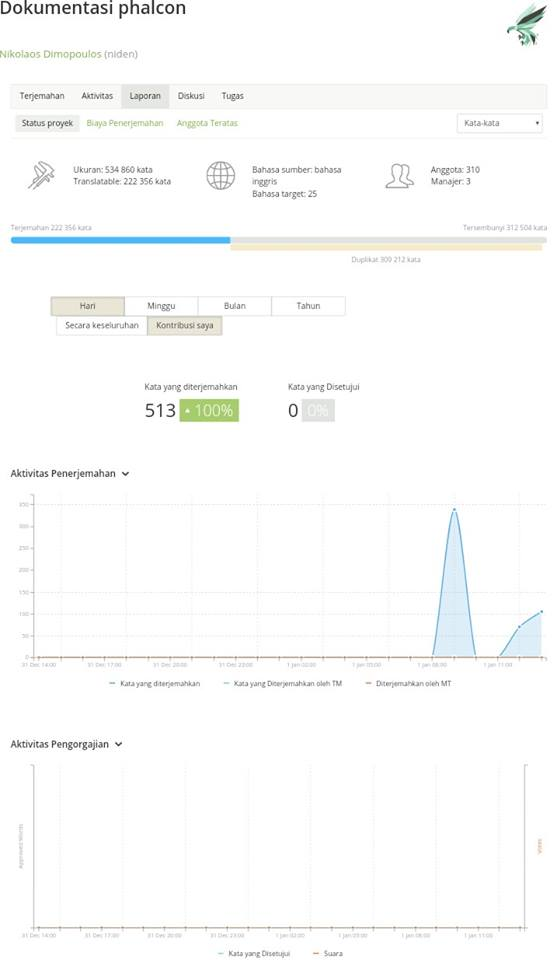Click the globe languages icon
Viewport: 557px width, 960px height.
(x=220, y=176)
